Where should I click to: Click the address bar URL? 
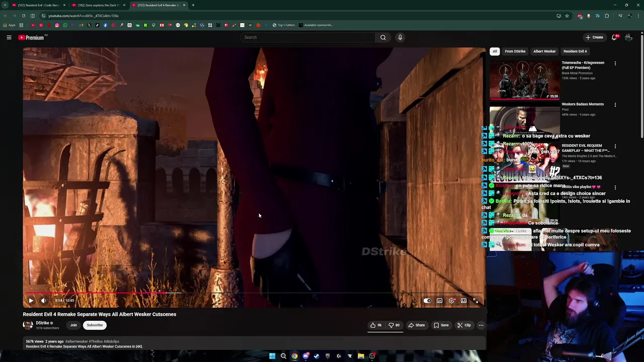point(84,16)
